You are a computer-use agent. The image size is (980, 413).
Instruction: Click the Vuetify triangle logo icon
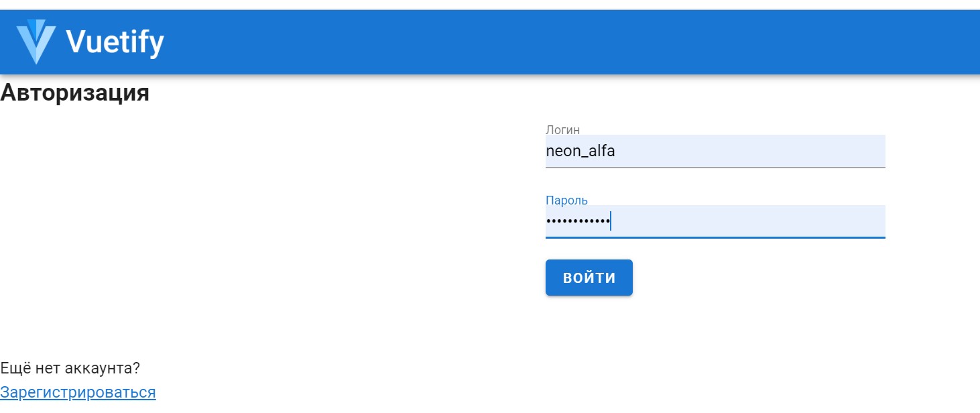[x=36, y=42]
